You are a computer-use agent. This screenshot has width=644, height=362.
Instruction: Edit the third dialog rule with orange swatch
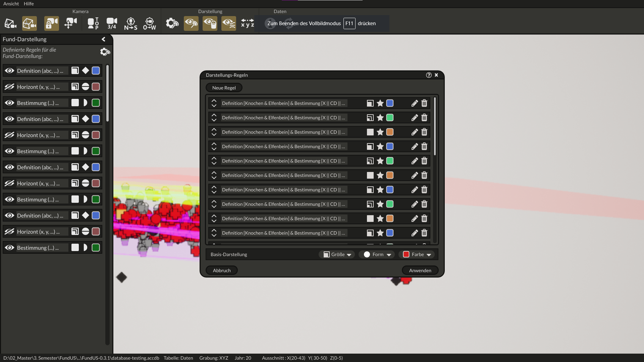tap(415, 132)
